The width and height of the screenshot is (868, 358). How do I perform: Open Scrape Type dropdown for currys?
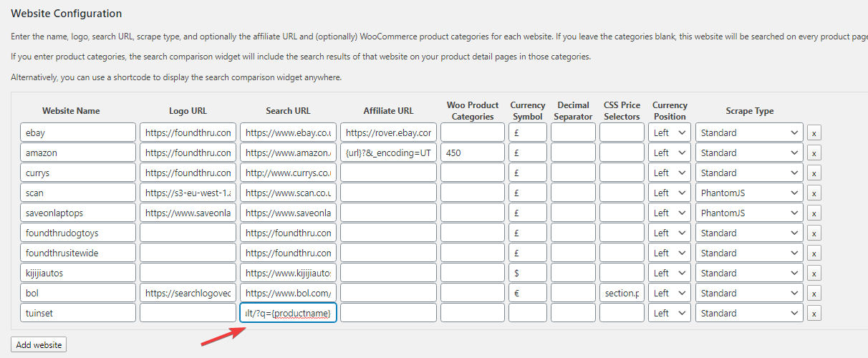click(750, 173)
